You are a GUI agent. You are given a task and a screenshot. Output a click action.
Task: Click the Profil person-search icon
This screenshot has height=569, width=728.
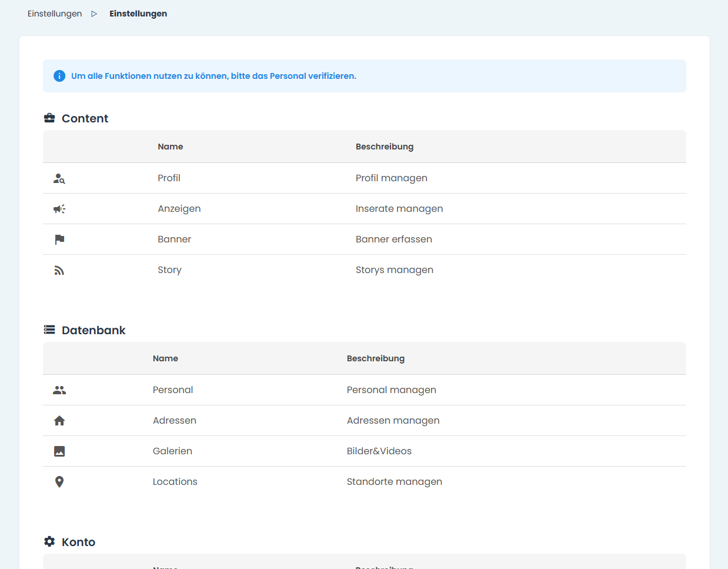coord(59,178)
